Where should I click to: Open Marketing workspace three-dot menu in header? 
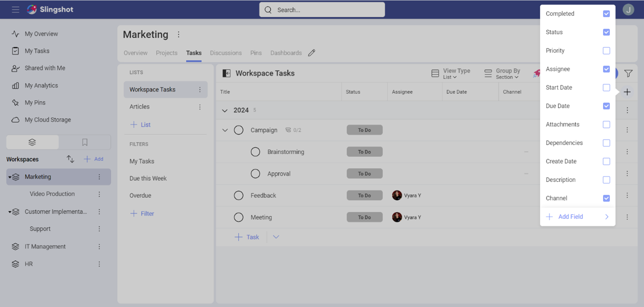point(178,35)
